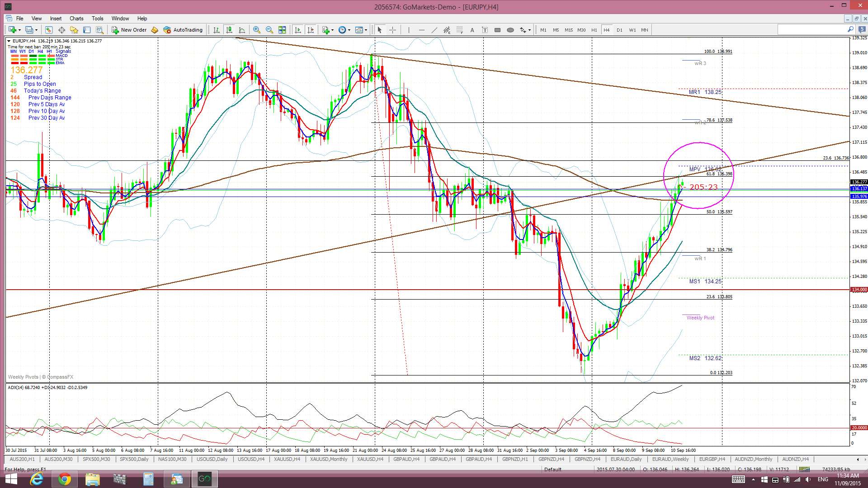Click the red 134.000 horizontal line label
Screen dimensions: 868x488
point(859,289)
